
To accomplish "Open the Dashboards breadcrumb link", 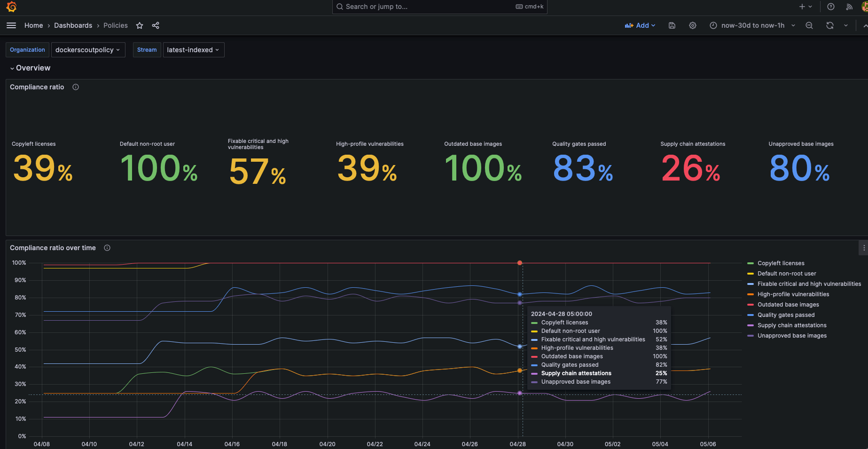I will (x=73, y=25).
